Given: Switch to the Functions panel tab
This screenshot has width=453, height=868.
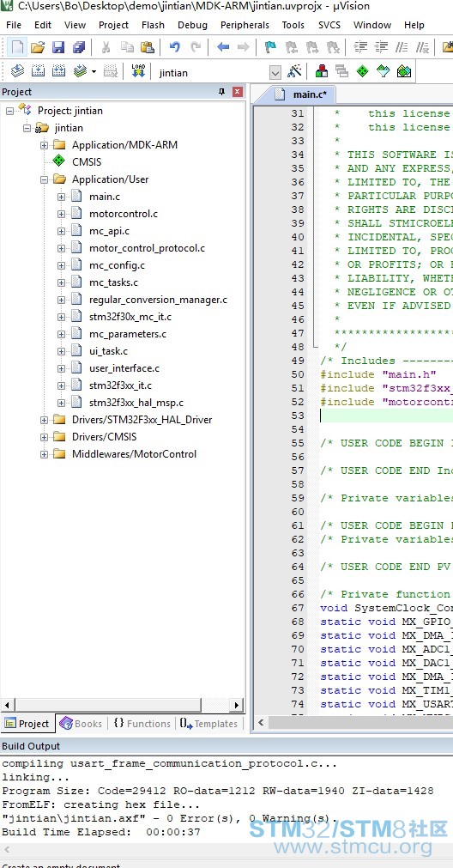Looking at the screenshot, I should point(142,724).
